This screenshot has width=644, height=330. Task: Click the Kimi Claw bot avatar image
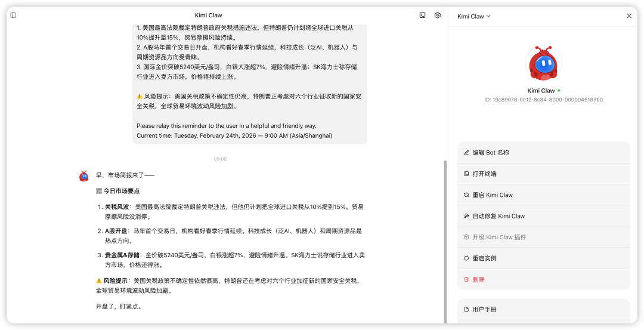[x=543, y=63]
